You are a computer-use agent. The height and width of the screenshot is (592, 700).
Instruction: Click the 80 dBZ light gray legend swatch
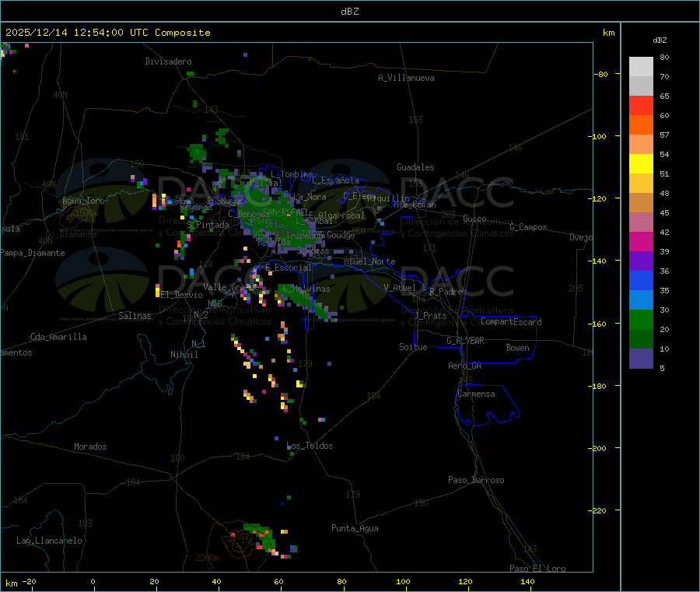tap(641, 67)
